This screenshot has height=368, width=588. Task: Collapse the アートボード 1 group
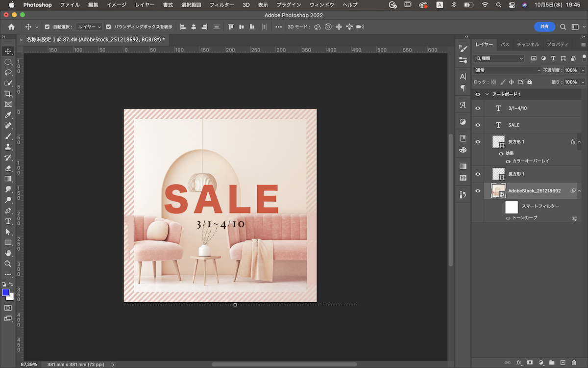coord(487,94)
